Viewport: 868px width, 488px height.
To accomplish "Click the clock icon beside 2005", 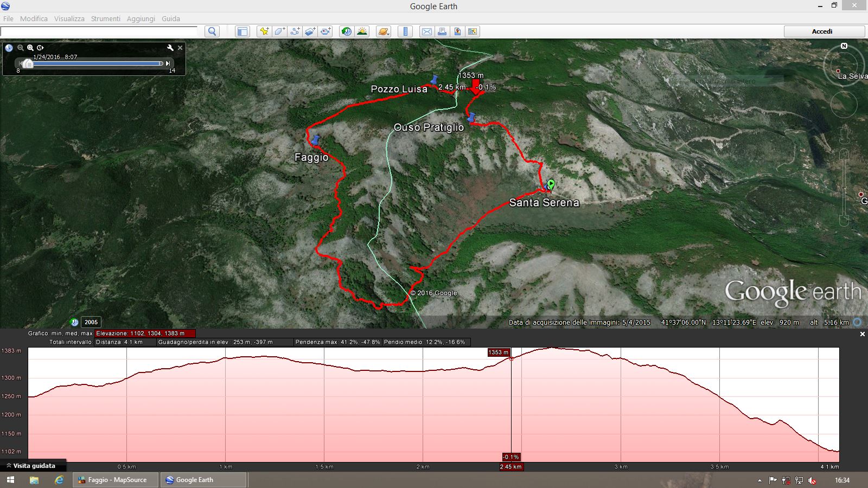I will 75,322.
